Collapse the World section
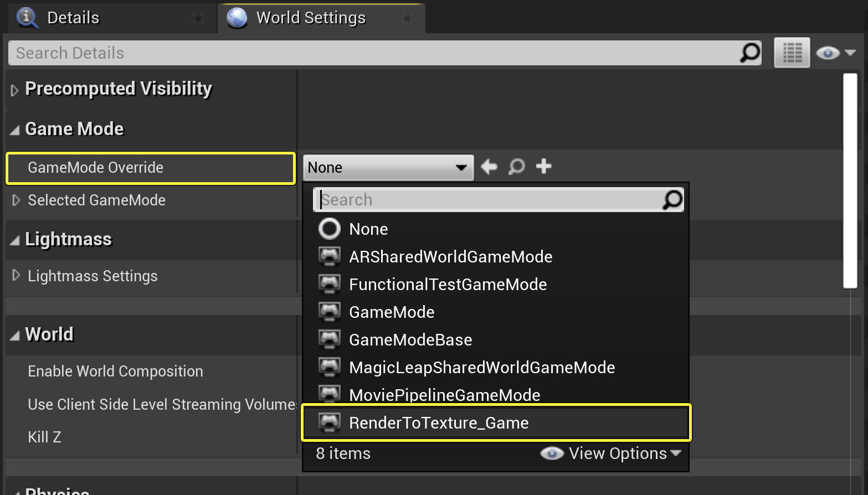The image size is (868, 495). click(15, 334)
